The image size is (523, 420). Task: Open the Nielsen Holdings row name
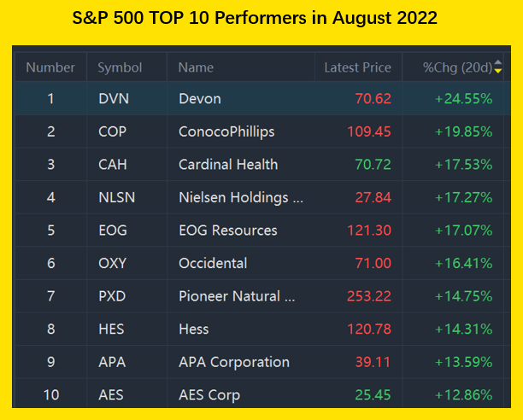point(240,198)
